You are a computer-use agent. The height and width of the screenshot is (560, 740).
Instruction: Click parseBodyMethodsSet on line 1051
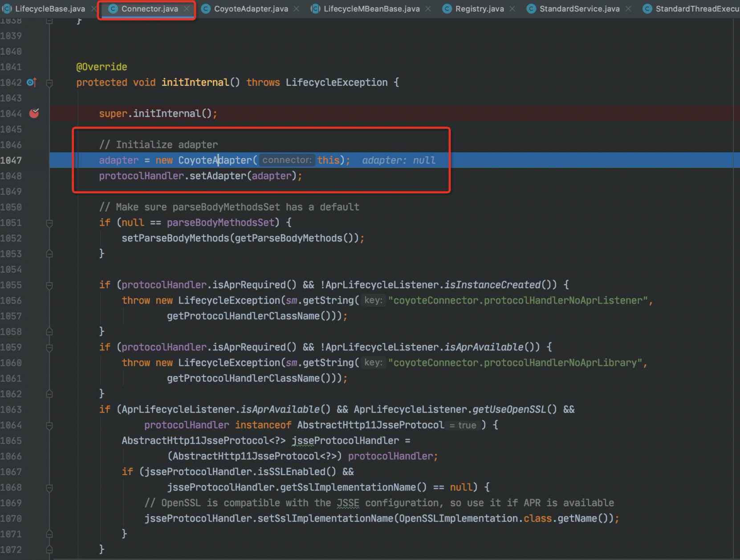220,223
